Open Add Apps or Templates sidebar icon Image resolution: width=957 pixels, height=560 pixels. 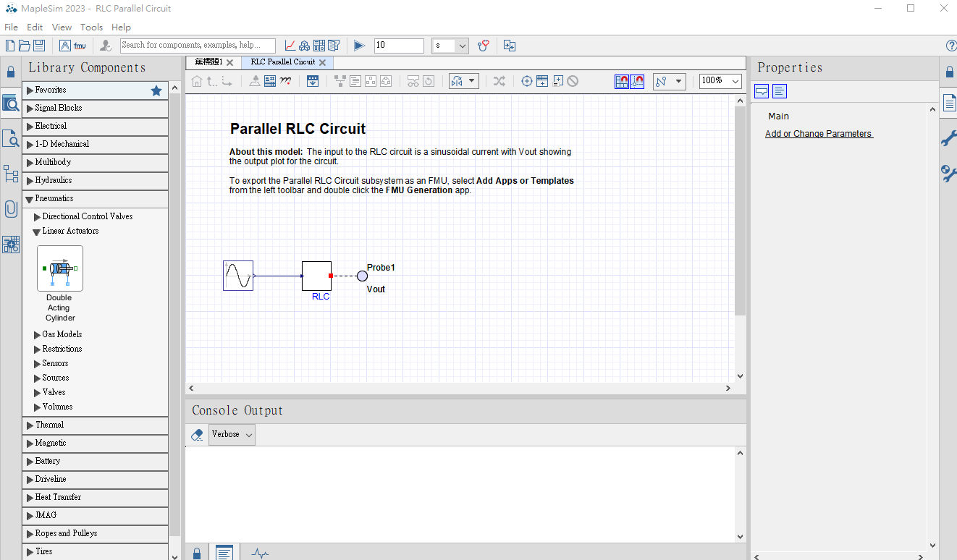click(x=11, y=245)
